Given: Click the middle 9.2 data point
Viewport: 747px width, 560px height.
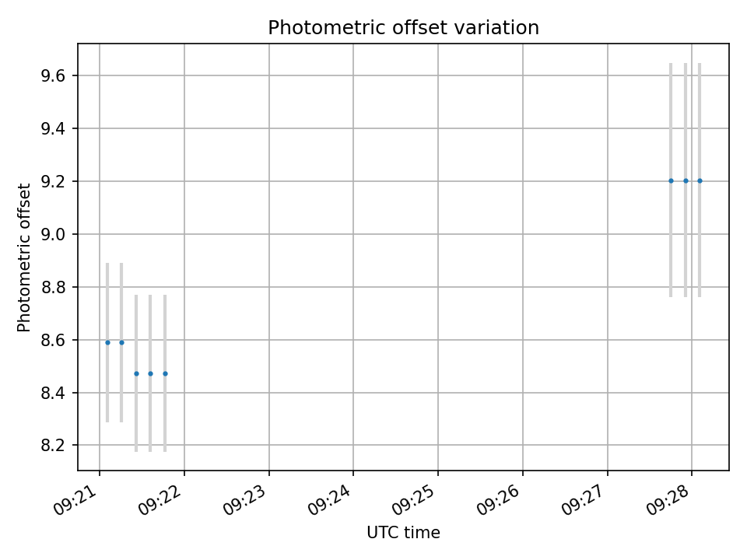Looking at the screenshot, I should coord(686,181).
